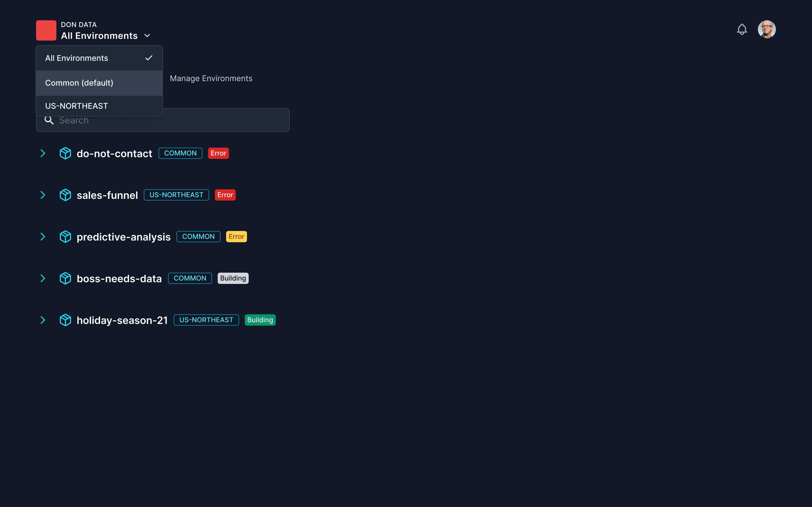
Task: Click the green Building badge
Action: point(260,320)
